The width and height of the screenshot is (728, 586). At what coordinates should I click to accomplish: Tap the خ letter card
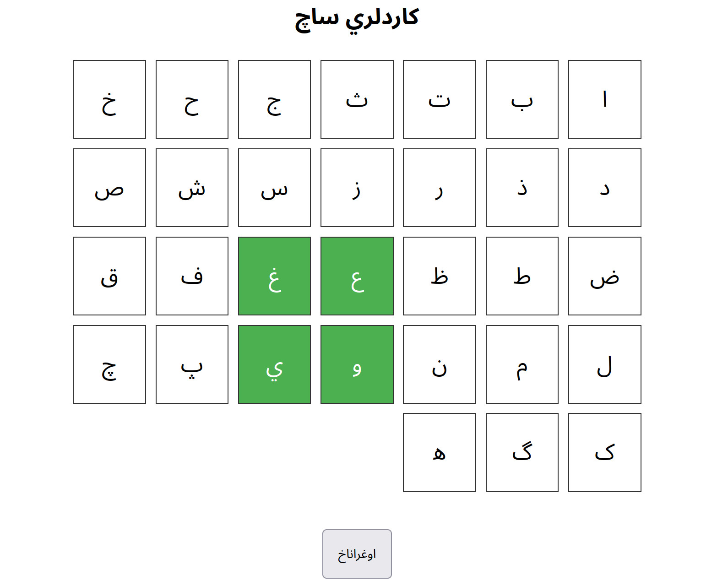pyautogui.click(x=109, y=99)
